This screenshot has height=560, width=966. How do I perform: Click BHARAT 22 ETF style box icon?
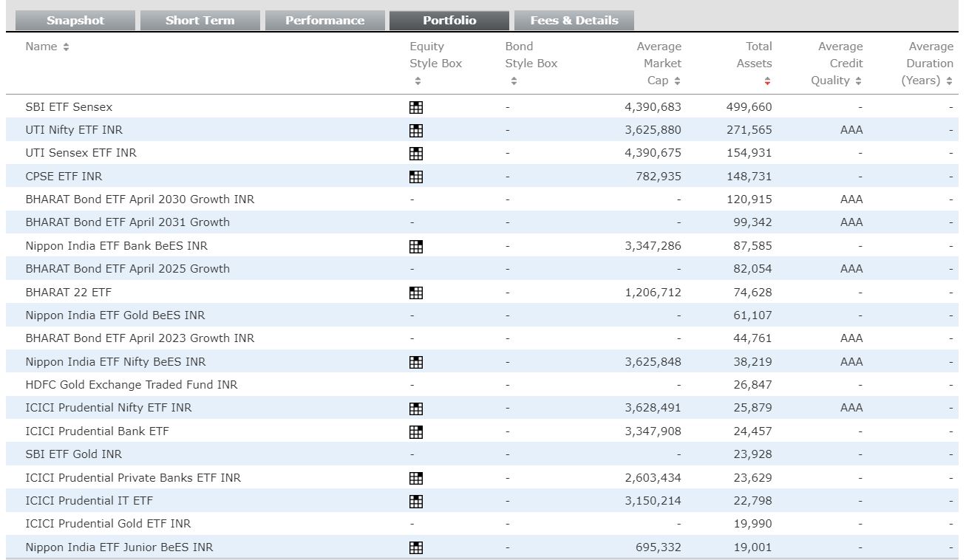click(x=416, y=293)
